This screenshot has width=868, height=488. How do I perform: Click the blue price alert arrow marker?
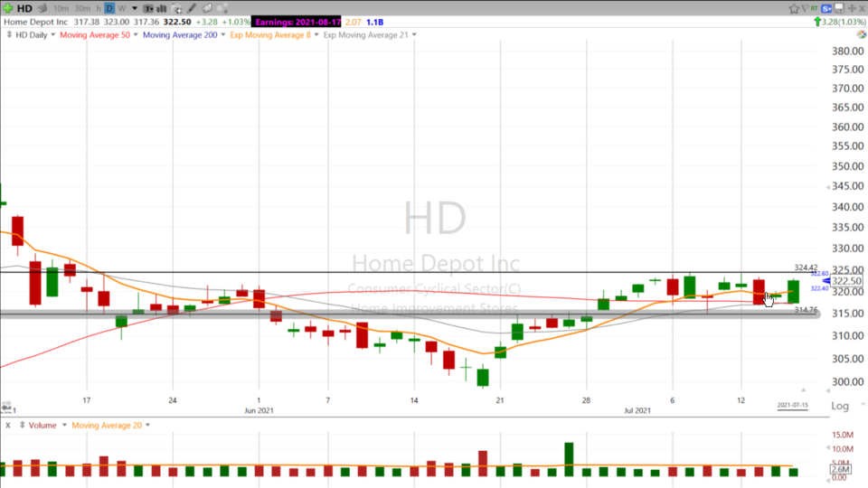pyautogui.click(x=826, y=281)
